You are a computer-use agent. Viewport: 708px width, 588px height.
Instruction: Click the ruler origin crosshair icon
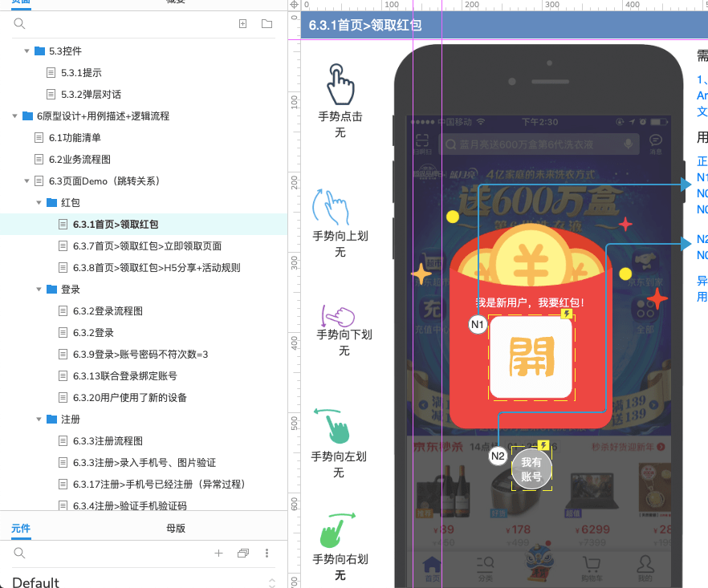294,5
